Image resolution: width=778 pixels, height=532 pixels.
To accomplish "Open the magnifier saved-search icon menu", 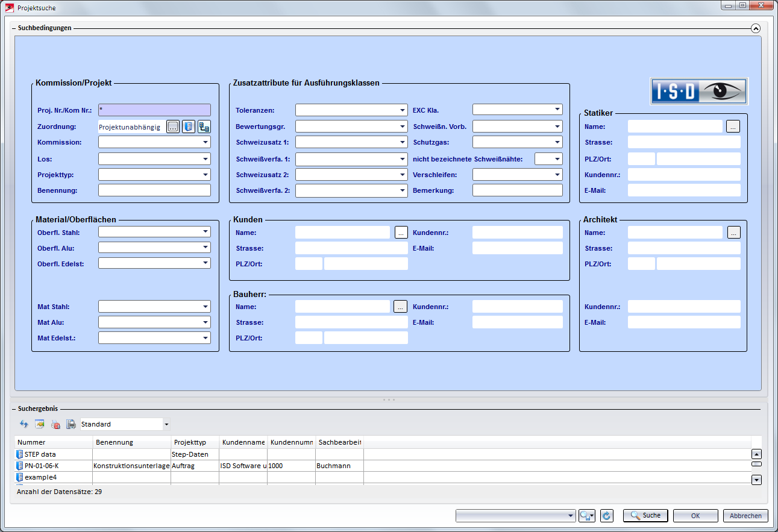I will 586,516.
